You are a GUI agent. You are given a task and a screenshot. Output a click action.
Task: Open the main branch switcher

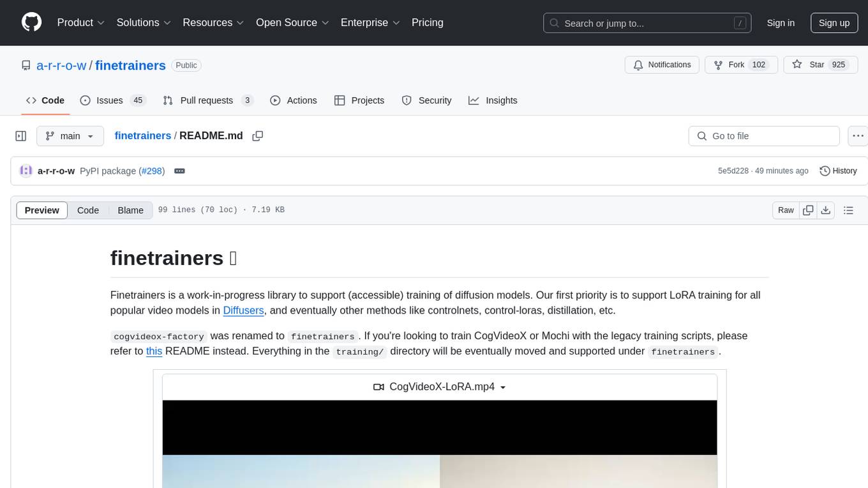70,136
